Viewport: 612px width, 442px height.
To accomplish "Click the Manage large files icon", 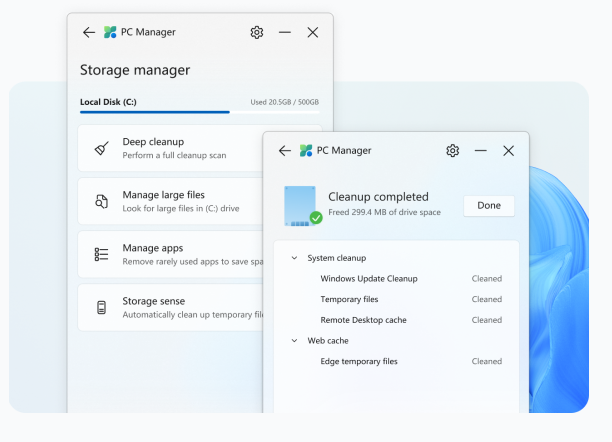I will pos(101,201).
